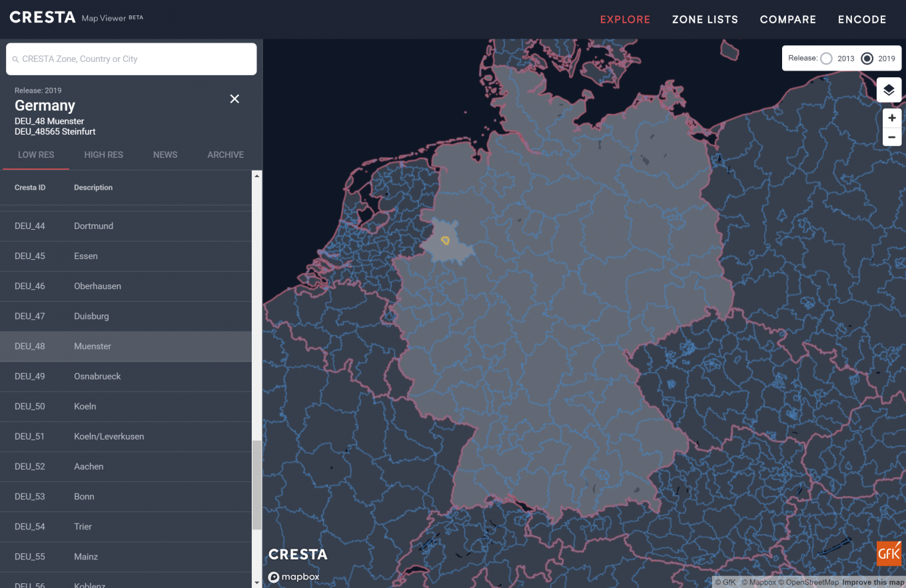Image resolution: width=906 pixels, height=588 pixels.
Task: Click the Mapbox logo
Action: [294, 577]
